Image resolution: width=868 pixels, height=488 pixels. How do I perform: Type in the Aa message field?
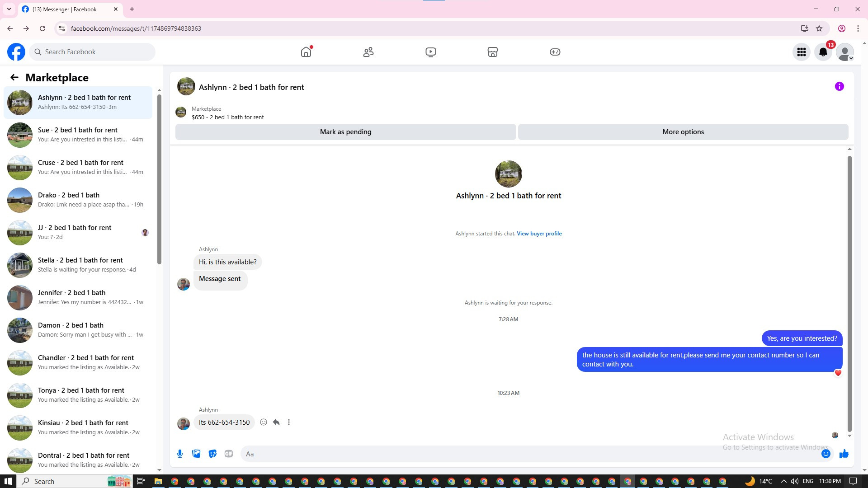[x=529, y=454]
